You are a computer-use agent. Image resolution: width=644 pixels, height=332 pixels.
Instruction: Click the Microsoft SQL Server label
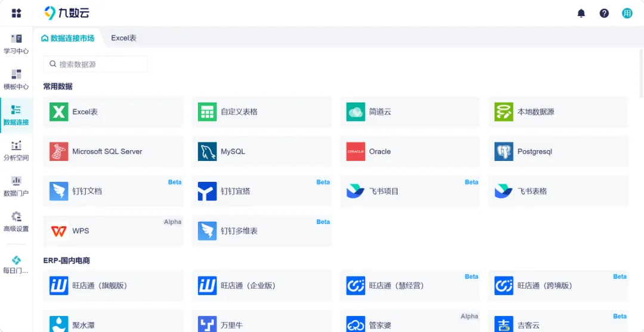tap(107, 151)
